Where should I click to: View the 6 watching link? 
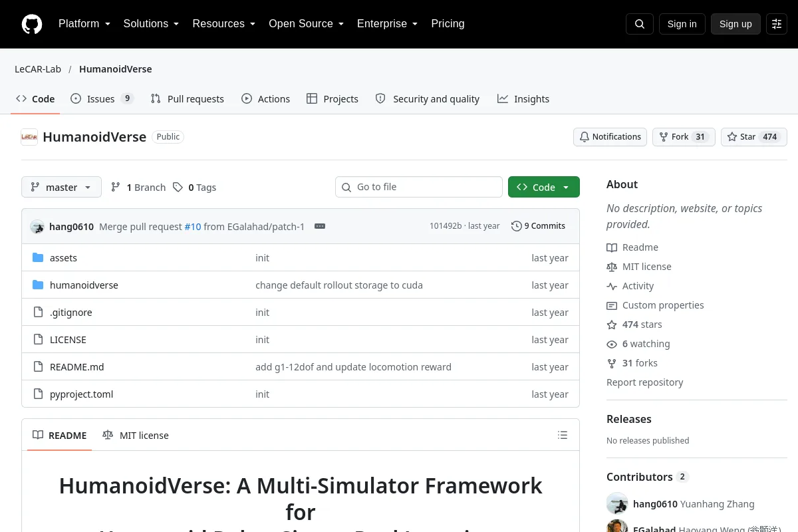pos(638,344)
